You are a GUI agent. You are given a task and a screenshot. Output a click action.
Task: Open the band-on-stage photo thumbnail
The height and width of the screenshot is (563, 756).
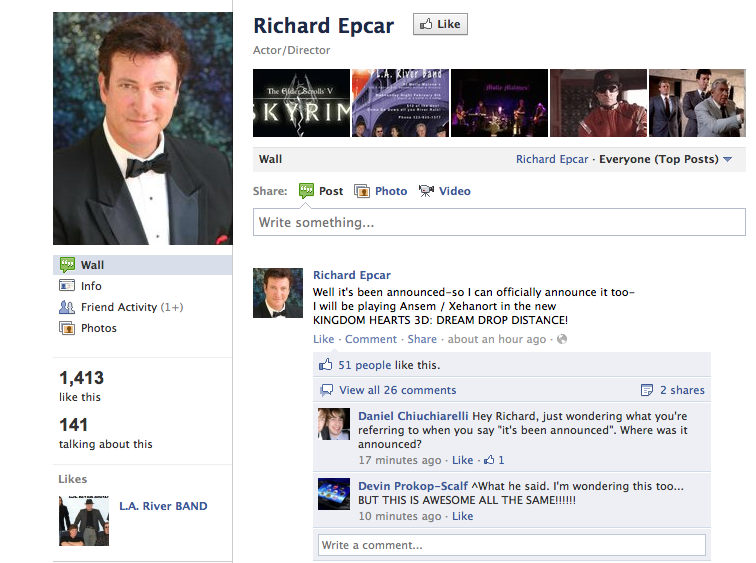click(x=499, y=103)
